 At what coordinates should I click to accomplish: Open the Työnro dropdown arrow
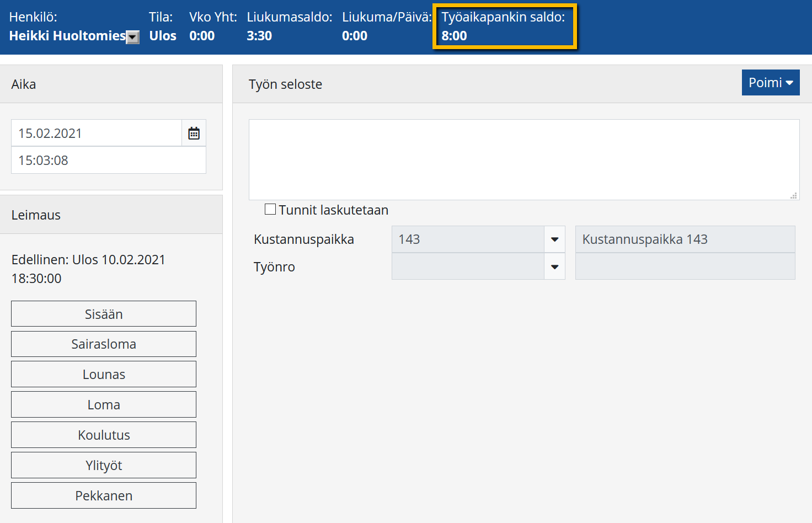click(x=554, y=267)
